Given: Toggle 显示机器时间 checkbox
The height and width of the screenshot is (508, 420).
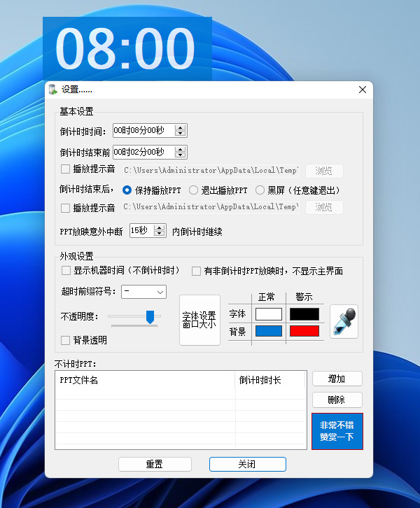Looking at the screenshot, I should (x=66, y=271).
